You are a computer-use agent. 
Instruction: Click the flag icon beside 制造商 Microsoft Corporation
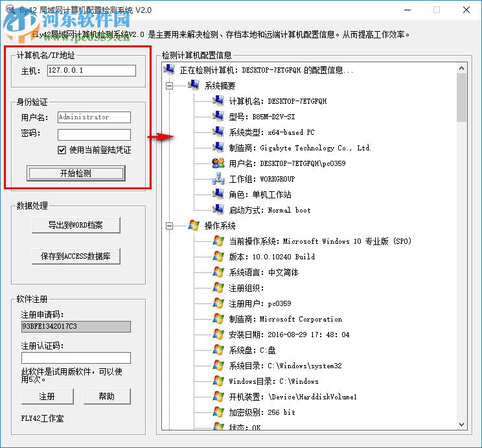(x=218, y=319)
